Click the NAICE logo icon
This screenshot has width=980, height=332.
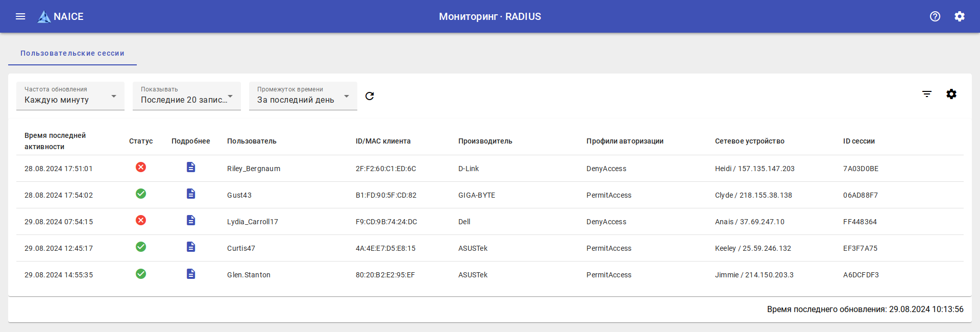[x=44, y=17]
